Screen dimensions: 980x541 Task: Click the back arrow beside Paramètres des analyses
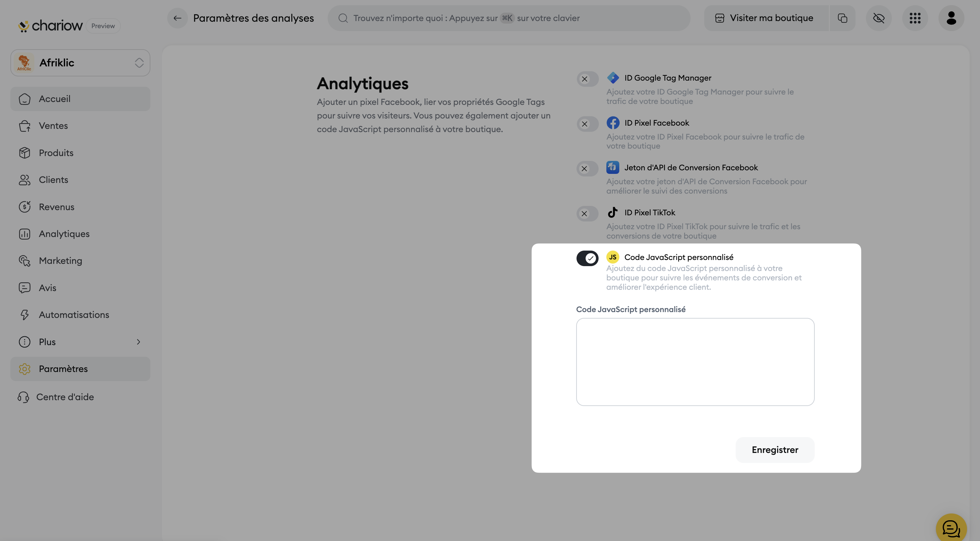177,18
